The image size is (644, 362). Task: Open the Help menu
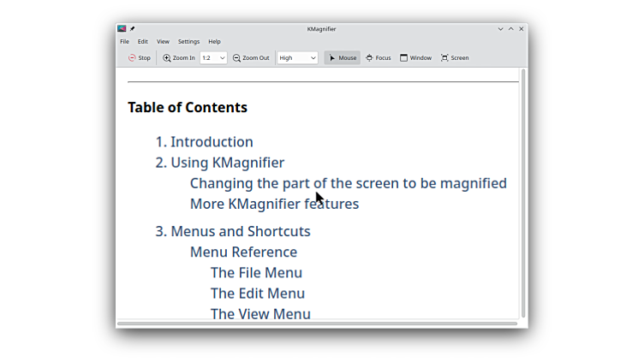pyautogui.click(x=214, y=41)
